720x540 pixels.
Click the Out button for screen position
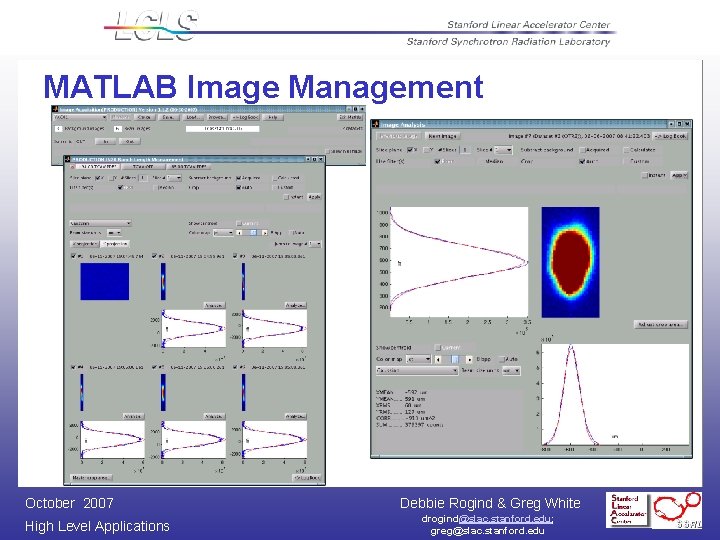130,141
